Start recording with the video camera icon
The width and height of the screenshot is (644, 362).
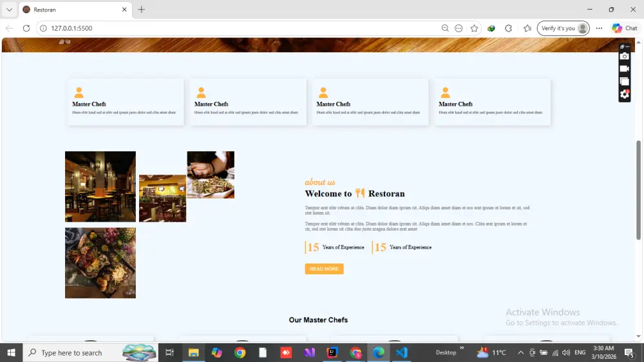(x=624, y=69)
